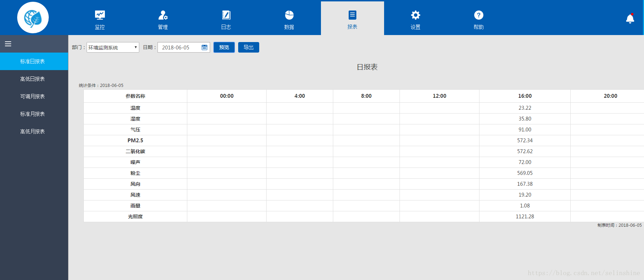Click the 12:00 column header
Viewport: 644px width, 280px height.
pyautogui.click(x=440, y=96)
